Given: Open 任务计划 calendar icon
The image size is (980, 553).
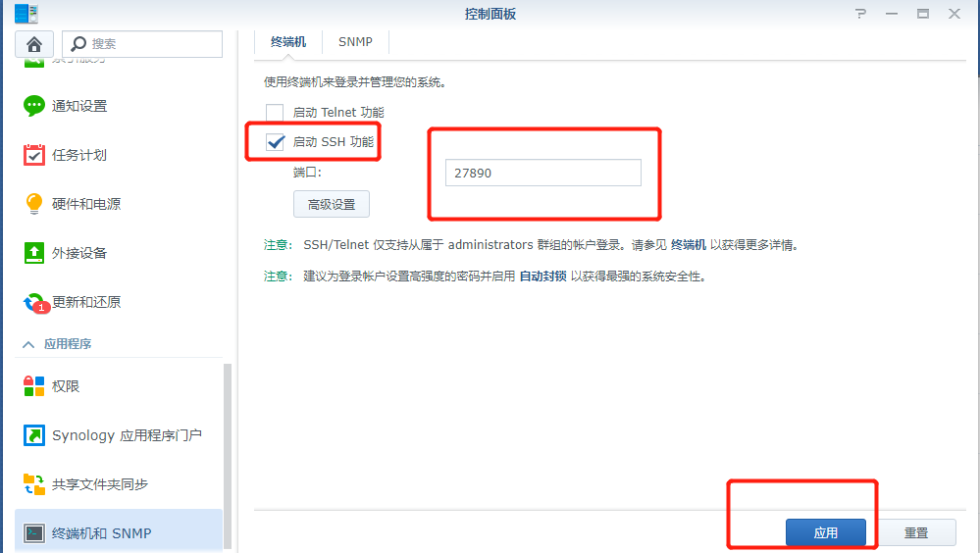Looking at the screenshot, I should [33, 154].
